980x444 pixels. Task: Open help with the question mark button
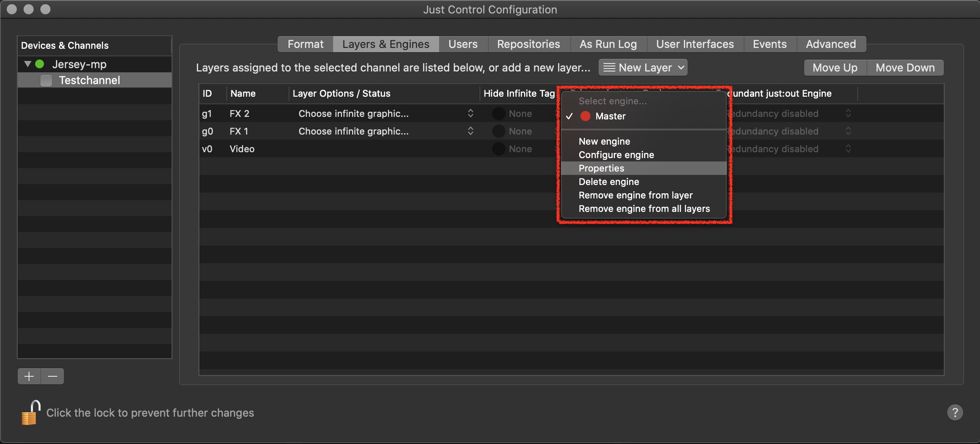click(x=955, y=412)
